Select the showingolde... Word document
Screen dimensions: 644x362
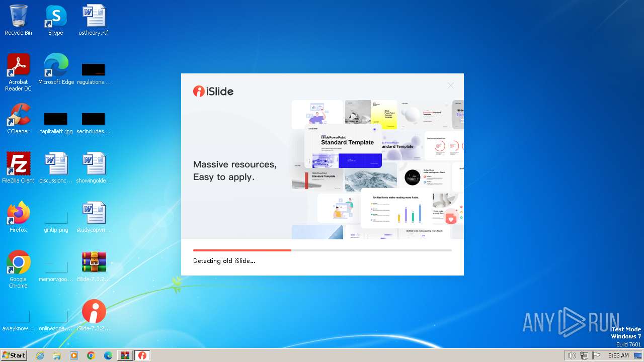(94, 168)
